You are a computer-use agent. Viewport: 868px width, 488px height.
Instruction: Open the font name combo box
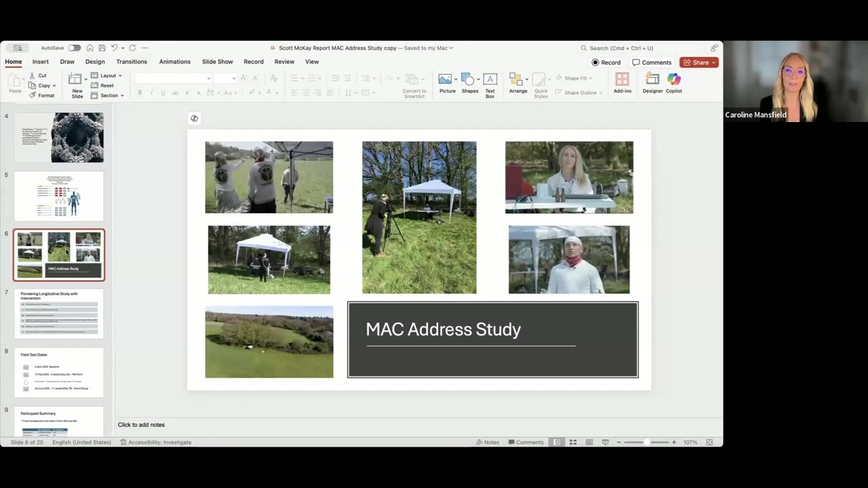(173, 79)
